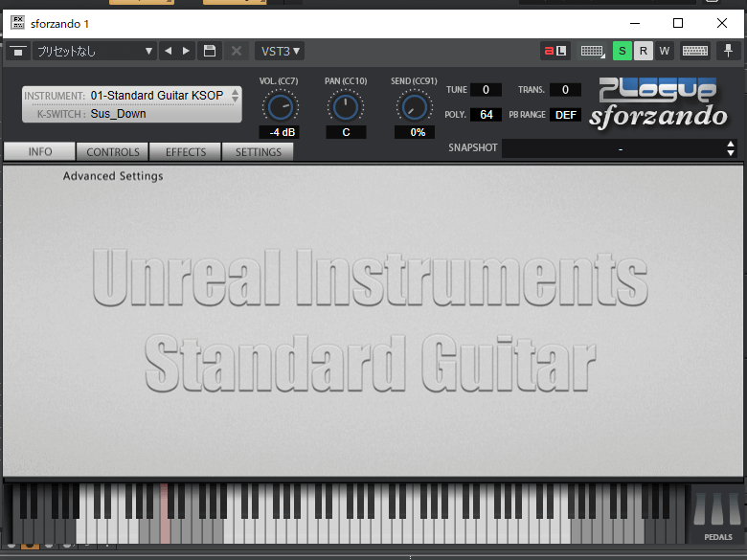
Task: Toggle the green S solo button
Action: pos(622,51)
